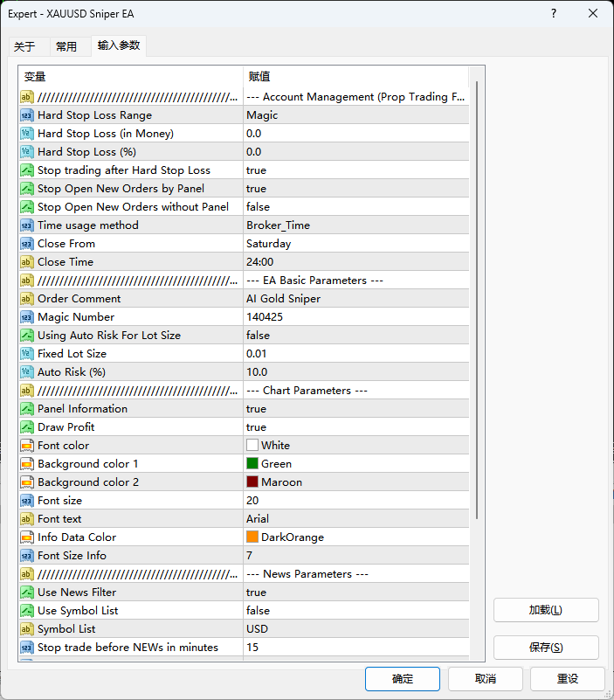Viewport: 614px width, 700px height.
Task: Select the DarkOrange Info Data Color swatch
Action: (252, 537)
